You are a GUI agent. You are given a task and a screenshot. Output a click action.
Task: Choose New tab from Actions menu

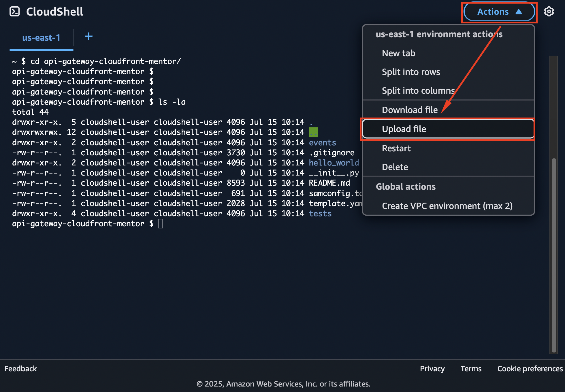click(398, 53)
